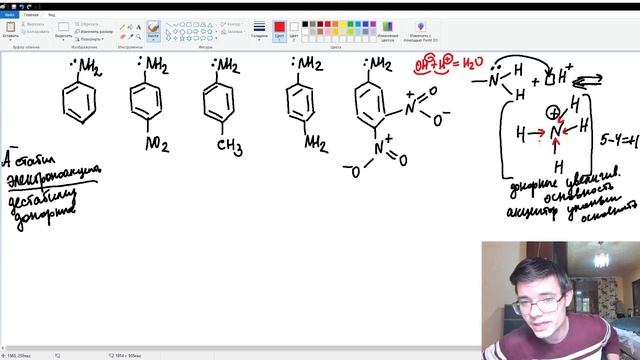The height and width of the screenshot is (360, 640).
Task: Choose the Line shape
Action: pos(169,25)
